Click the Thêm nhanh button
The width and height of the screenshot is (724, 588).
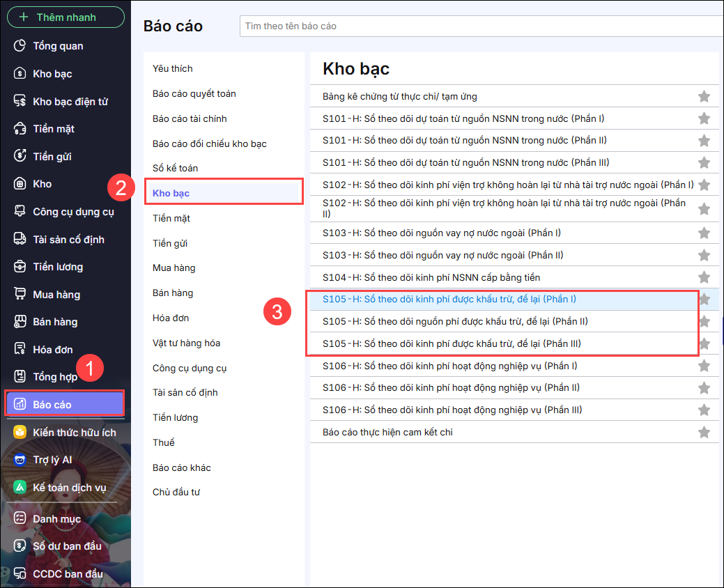(x=66, y=17)
